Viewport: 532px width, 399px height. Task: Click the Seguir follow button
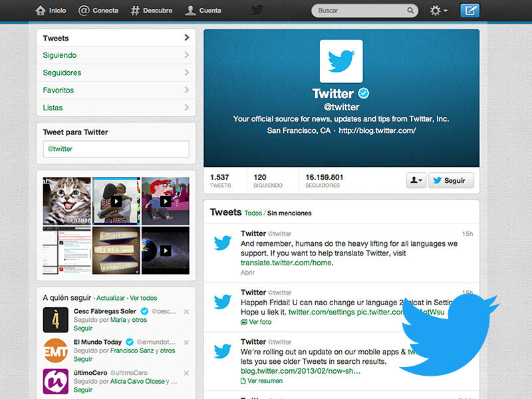point(450,180)
